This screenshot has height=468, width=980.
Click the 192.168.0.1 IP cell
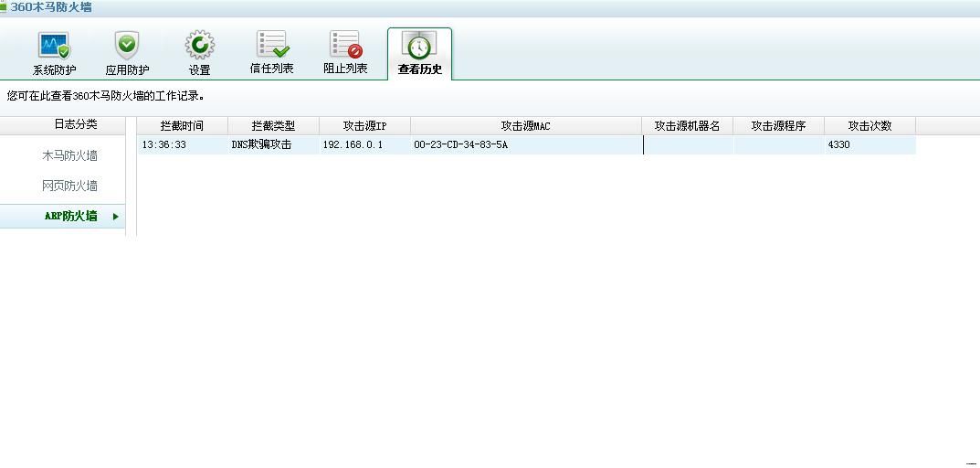pyautogui.click(x=353, y=145)
